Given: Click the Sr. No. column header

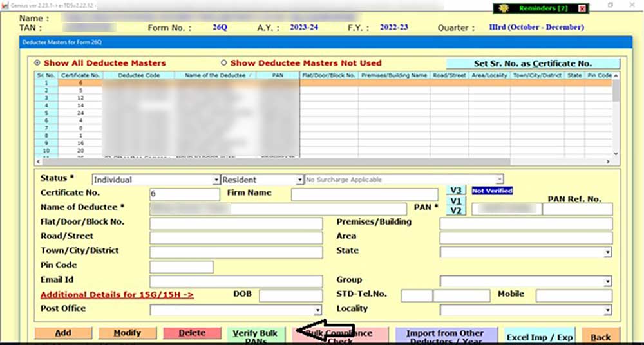Looking at the screenshot, I should pyautogui.click(x=46, y=75).
